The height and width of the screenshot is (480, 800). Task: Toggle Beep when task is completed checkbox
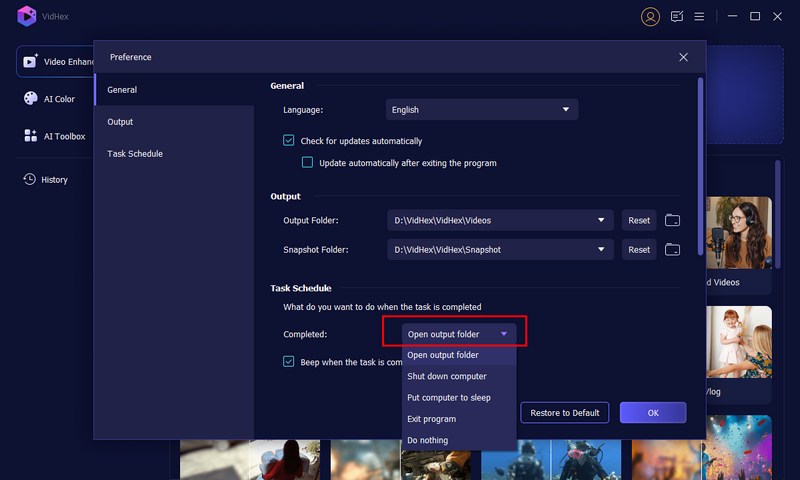click(289, 362)
